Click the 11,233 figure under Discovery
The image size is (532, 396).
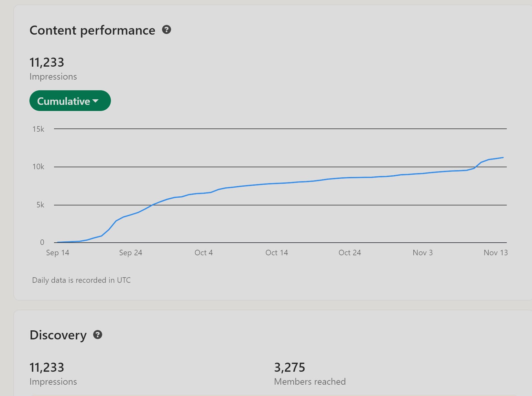point(47,368)
